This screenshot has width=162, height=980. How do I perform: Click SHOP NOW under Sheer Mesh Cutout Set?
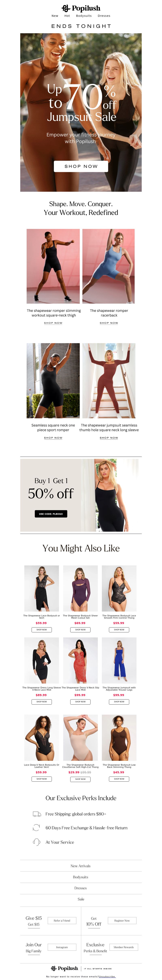[80, 630]
